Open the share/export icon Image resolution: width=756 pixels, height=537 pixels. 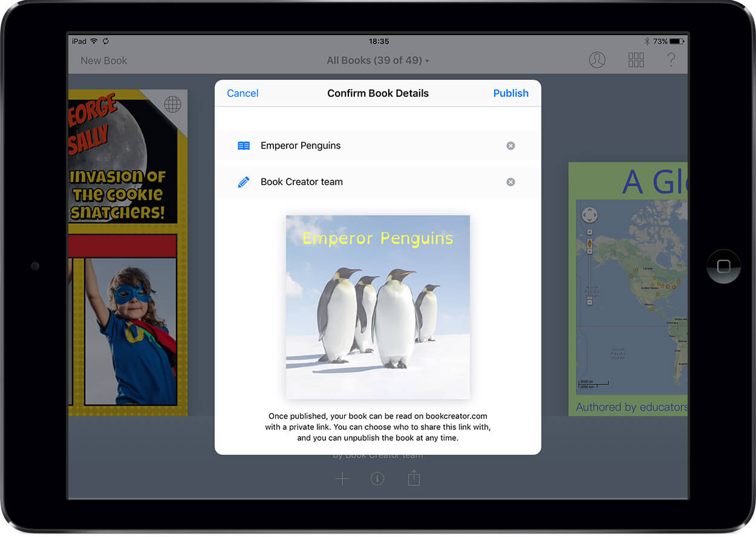pyautogui.click(x=414, y=478)
